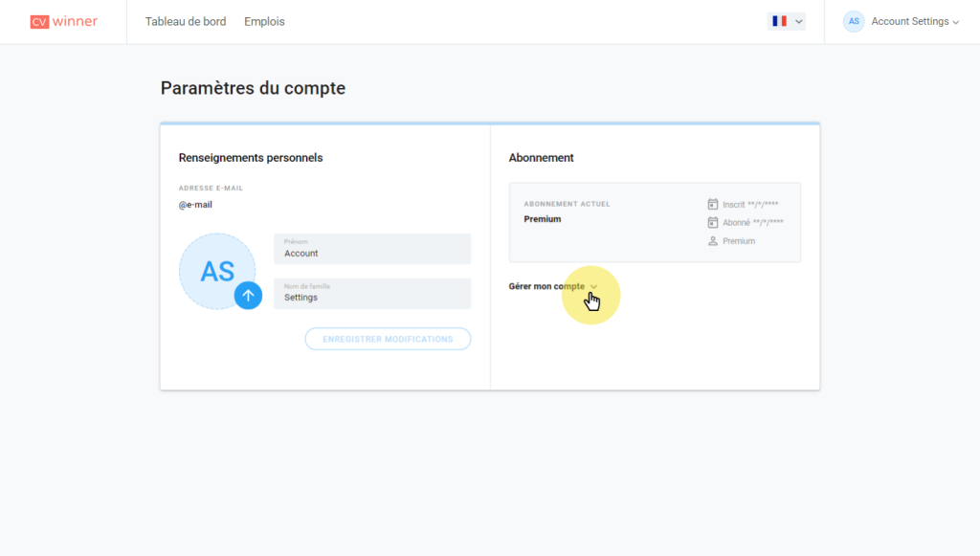Click the ADRESSE E-MAIL label
The height and width of the screenshot is (556, 980).
coord(212,188)
